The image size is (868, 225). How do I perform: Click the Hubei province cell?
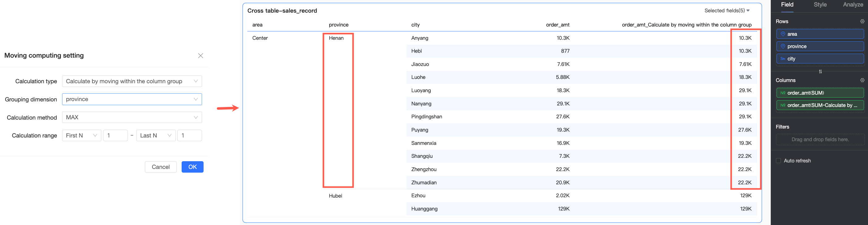click(x=335, y=196)
